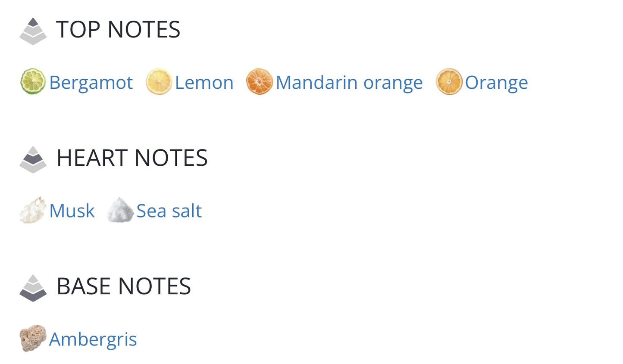
Task: Open the Lemon note link
Action: tap(204, 82)
